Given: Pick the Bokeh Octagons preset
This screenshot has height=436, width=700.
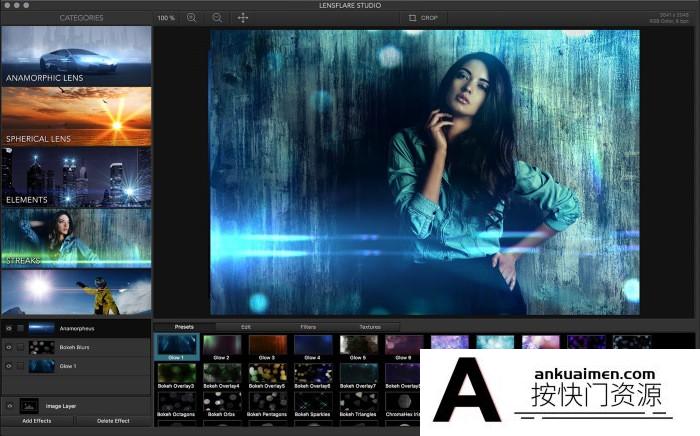Looking at the screenshot, I should pyautogui.click(x=176, y=404).
